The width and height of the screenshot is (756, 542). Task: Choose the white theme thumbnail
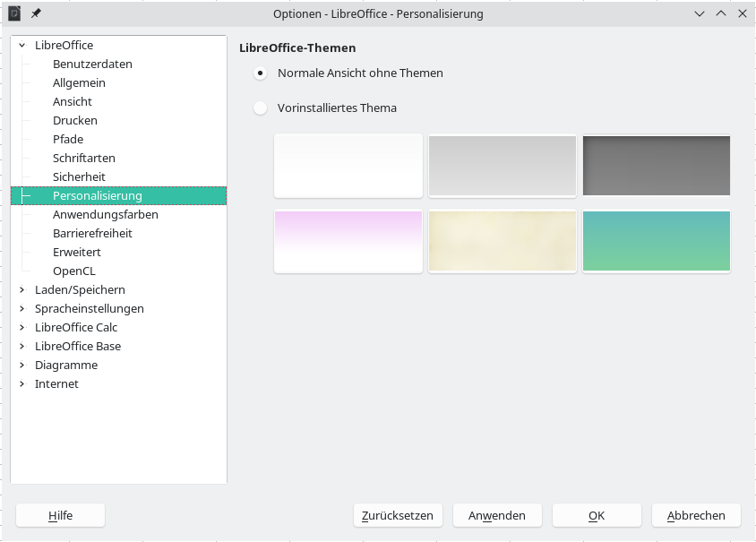(348, 166)
